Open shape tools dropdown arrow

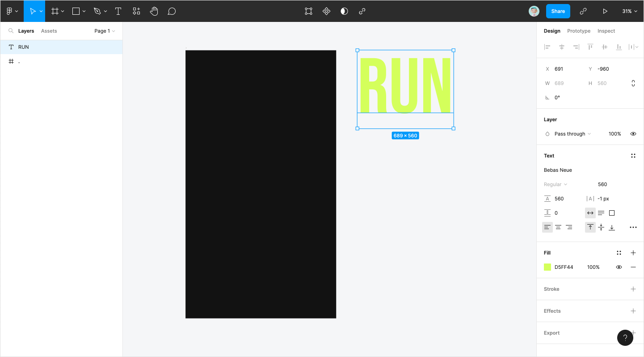pyautogui.click(x=84, y=11)
